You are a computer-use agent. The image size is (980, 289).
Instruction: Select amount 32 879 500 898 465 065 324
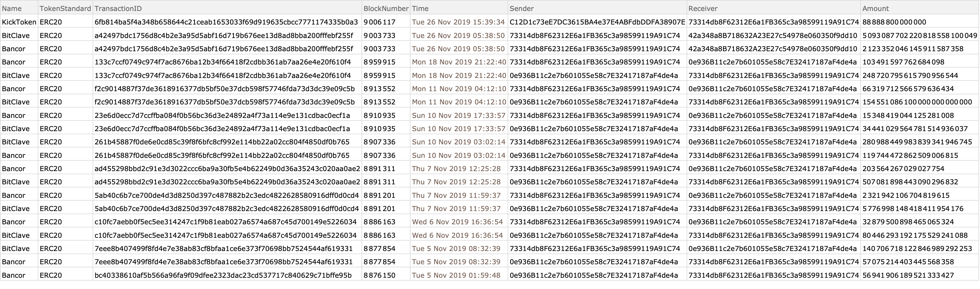(908, 222)
